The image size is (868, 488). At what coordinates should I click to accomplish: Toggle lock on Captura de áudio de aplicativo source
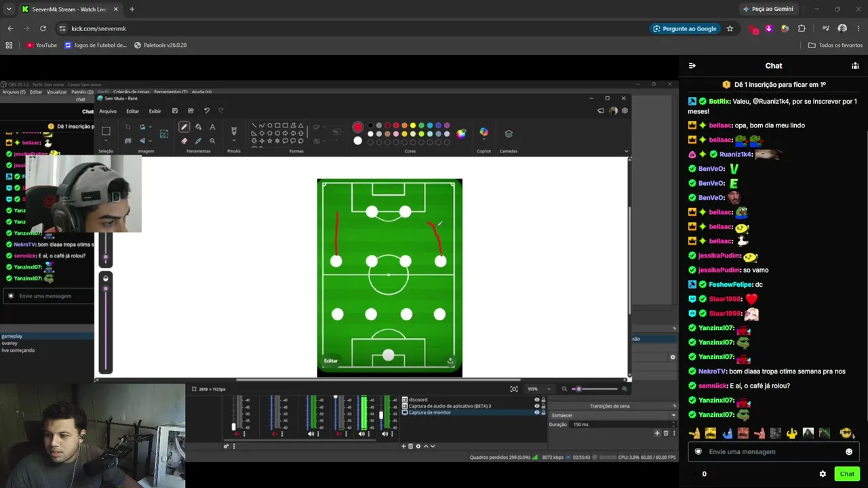[x=543, y=406]
